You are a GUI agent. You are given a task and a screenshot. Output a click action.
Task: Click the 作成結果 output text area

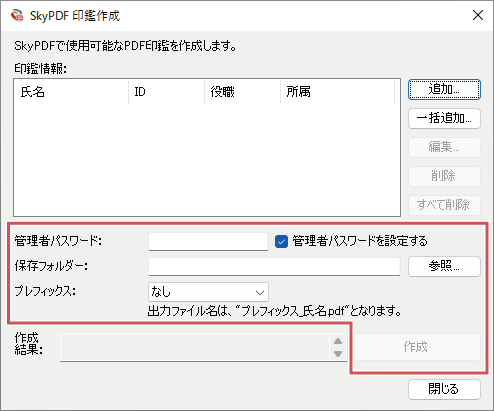tap(195, 347)
